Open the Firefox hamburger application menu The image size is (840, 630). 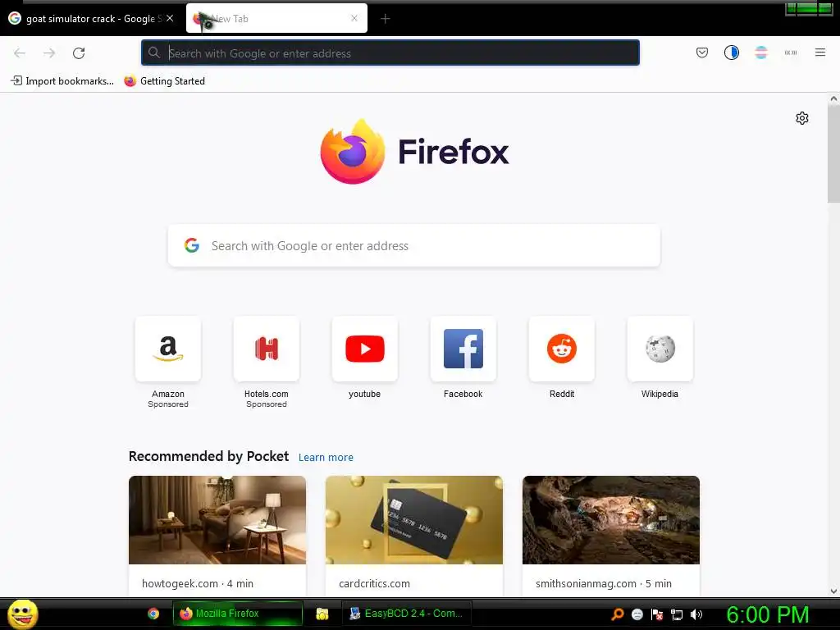[820, 52]
